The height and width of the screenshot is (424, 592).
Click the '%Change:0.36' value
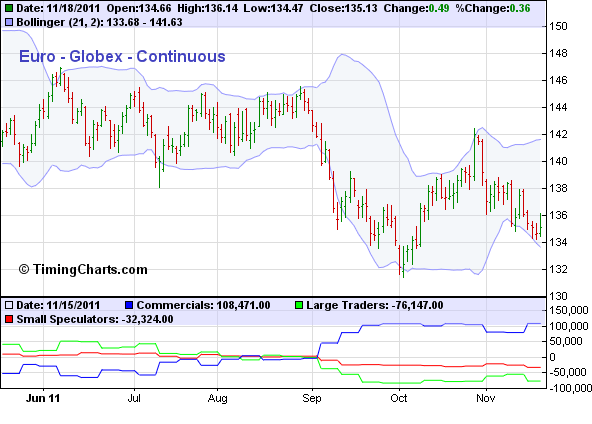[x=493, y=8]
